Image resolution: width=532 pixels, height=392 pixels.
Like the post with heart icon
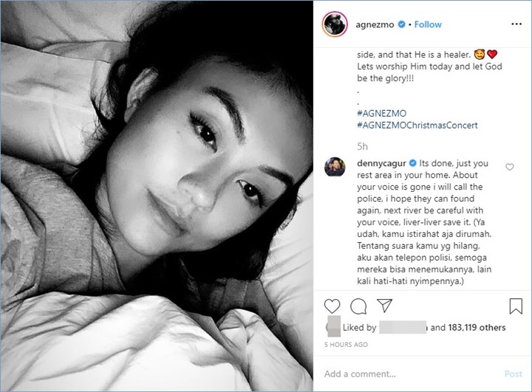click(x=332, y=306)
